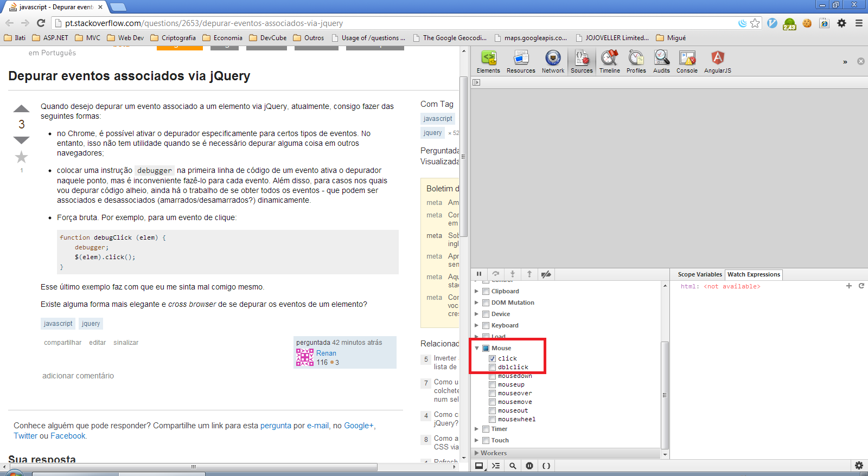Open user Renan's profile link
Viewport: 868px width, 476px height.
click(x=326, y=353)
